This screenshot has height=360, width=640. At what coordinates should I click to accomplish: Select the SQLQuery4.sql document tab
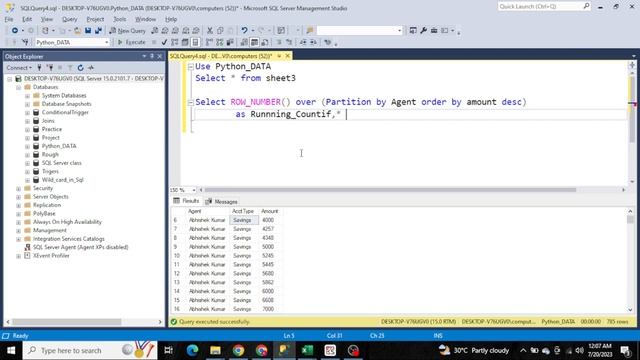221,56
